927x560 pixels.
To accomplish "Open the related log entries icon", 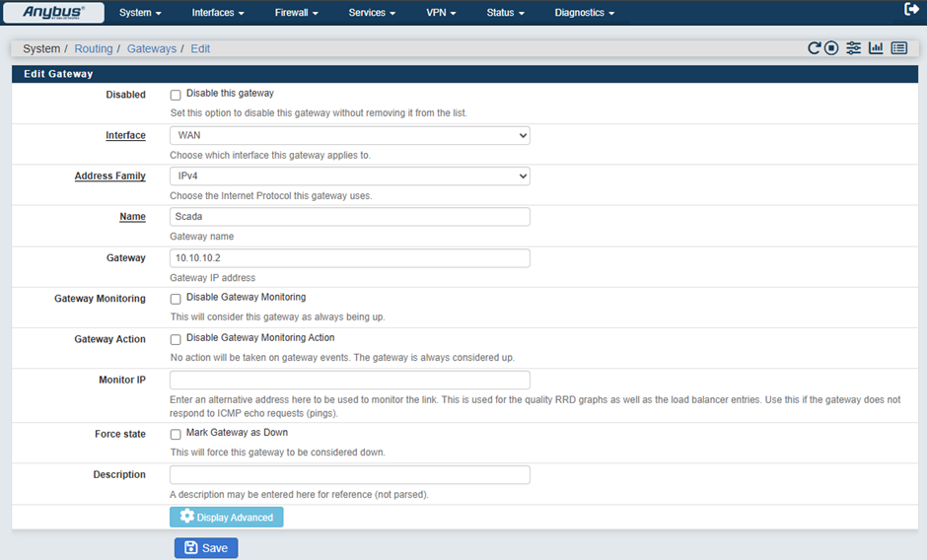I will pyautogui.click(x=898, y=48).
